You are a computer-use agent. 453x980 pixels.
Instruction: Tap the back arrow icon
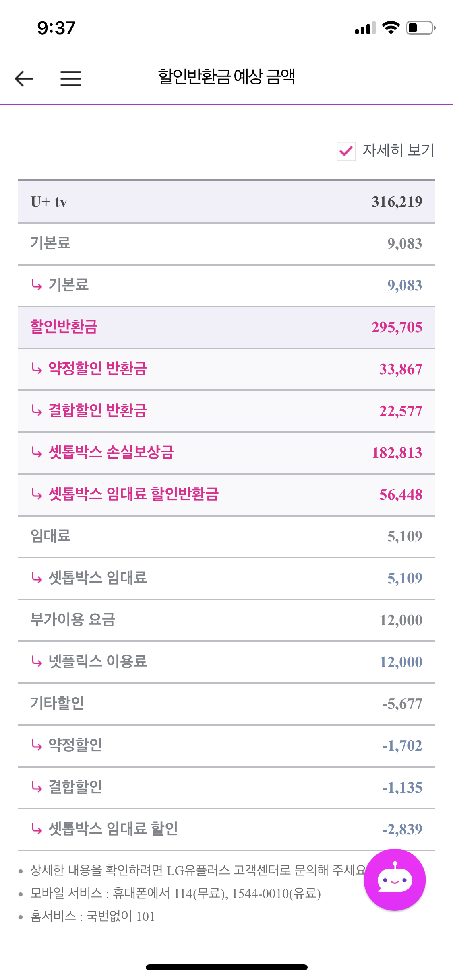coord(24,78)
